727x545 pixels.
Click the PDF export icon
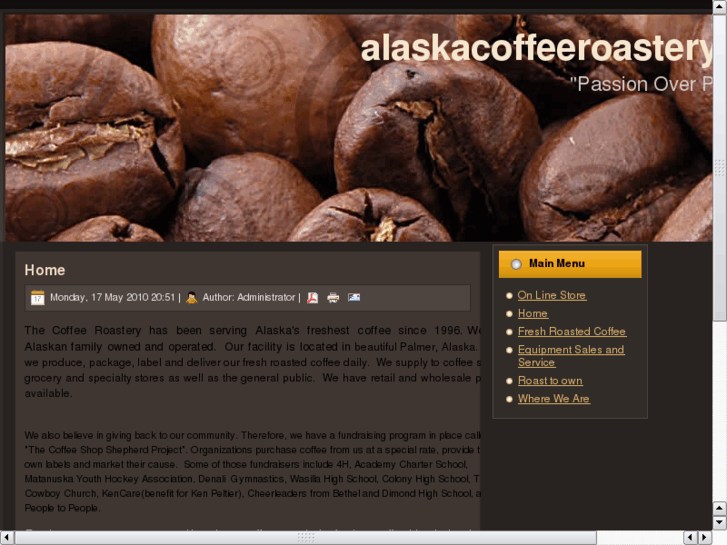pos(312,297)
